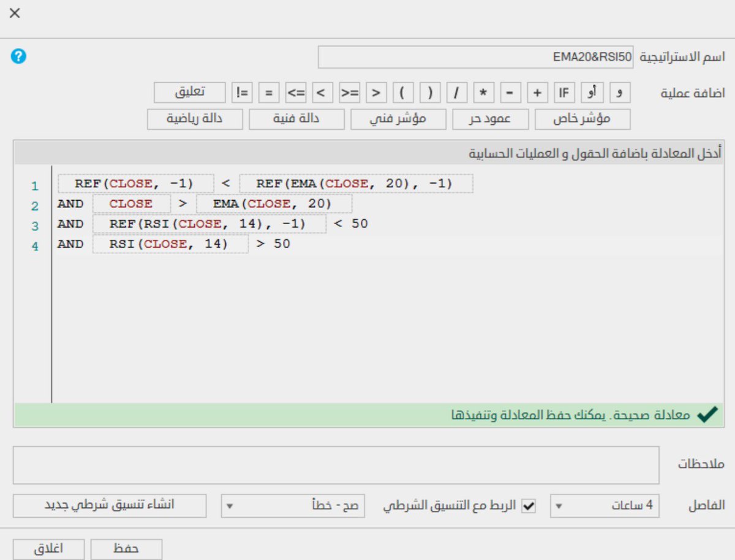This screenshot has width=735, height=560.
Task: Insert the multiplication * operator
Action: coord(484,93)
